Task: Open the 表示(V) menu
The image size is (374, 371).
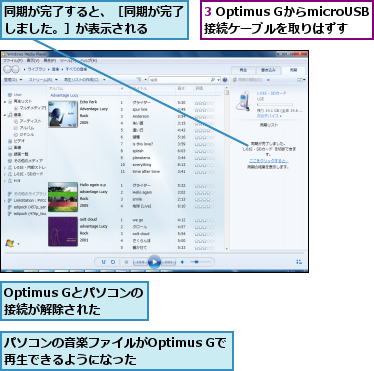Action: (33, 61)
